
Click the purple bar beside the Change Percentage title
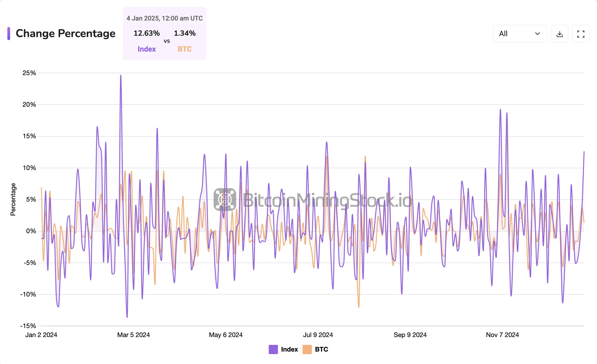(9, 33)
